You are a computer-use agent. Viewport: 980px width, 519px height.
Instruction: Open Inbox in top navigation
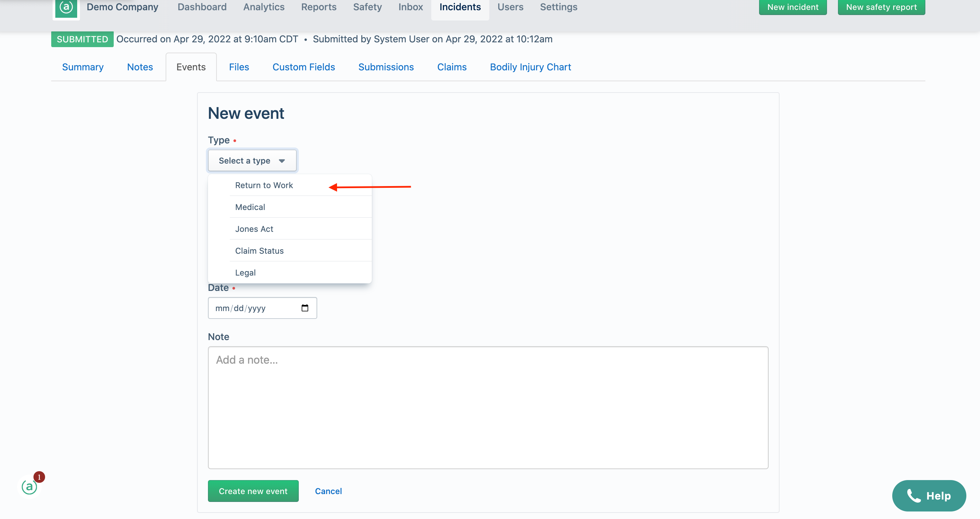coord(410,7)
